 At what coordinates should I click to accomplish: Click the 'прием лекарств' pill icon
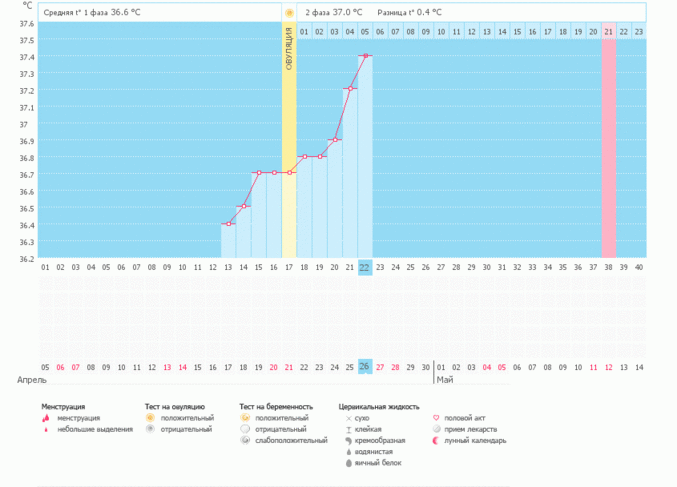click(x=435, y=429)
